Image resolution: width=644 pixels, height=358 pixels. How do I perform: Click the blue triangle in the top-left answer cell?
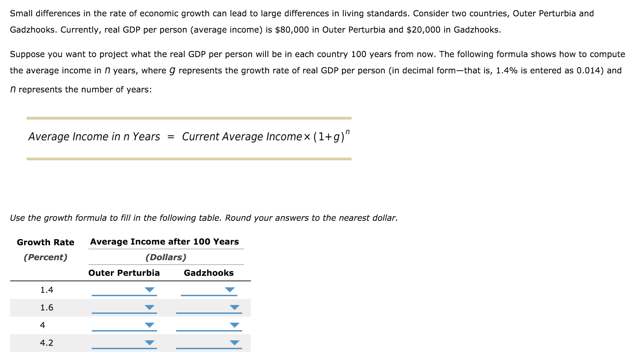pos(150,289)
